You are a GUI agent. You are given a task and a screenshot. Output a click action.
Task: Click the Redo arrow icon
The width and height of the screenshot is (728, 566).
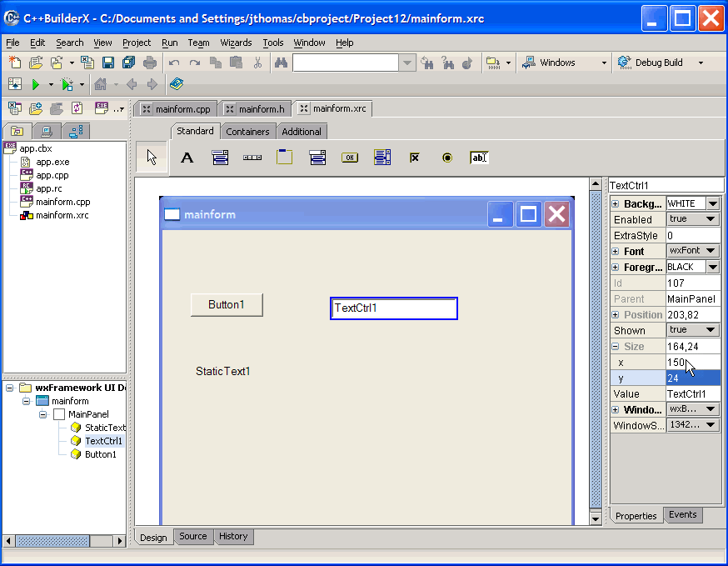click(x=195, y=63)
